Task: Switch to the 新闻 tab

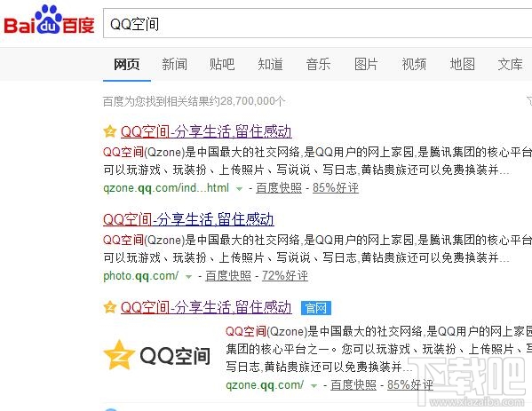Action: [174, 64]
